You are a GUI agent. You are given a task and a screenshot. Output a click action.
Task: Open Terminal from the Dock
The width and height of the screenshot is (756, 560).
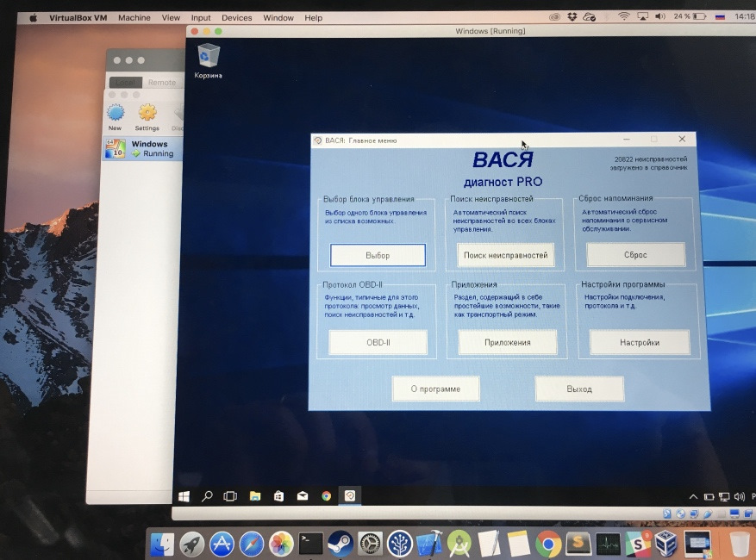[310, 544]
